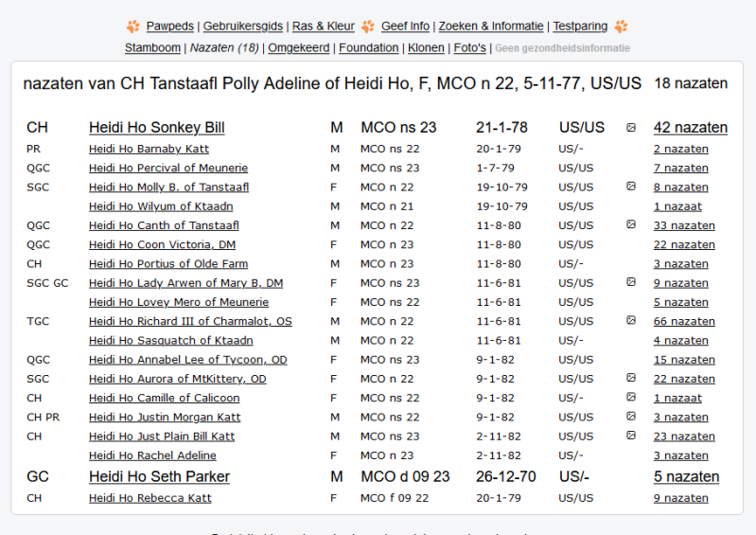This screenshot has width=756, height=535.
Task: Click photo icon in Molly B. of Tanstaafl row
Action: click(x=631, y=187)
